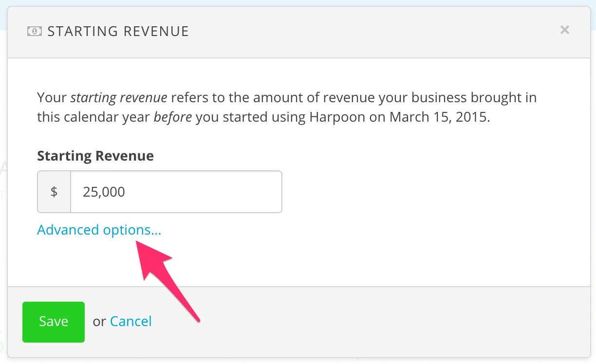Dismiss the dialog with the X button
Screen dimensions: 596x364
pos(564,30)
